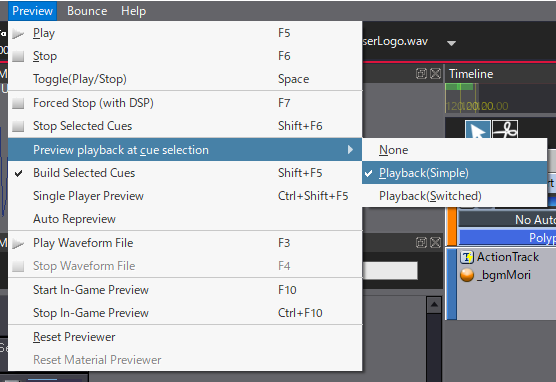The image size is (556, 382).
Task: Click the Play Waveform File icon
Action: click(x=18, y=243)
